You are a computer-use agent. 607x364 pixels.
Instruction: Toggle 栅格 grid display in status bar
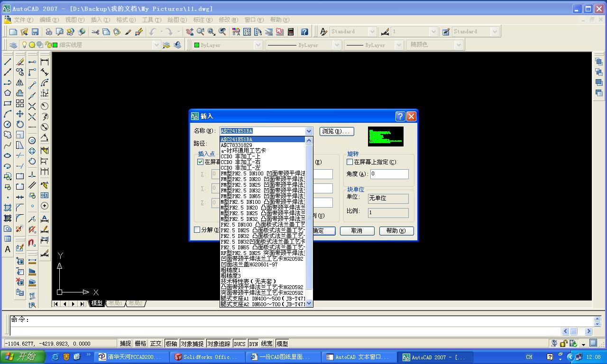click(x=140, y=344)
